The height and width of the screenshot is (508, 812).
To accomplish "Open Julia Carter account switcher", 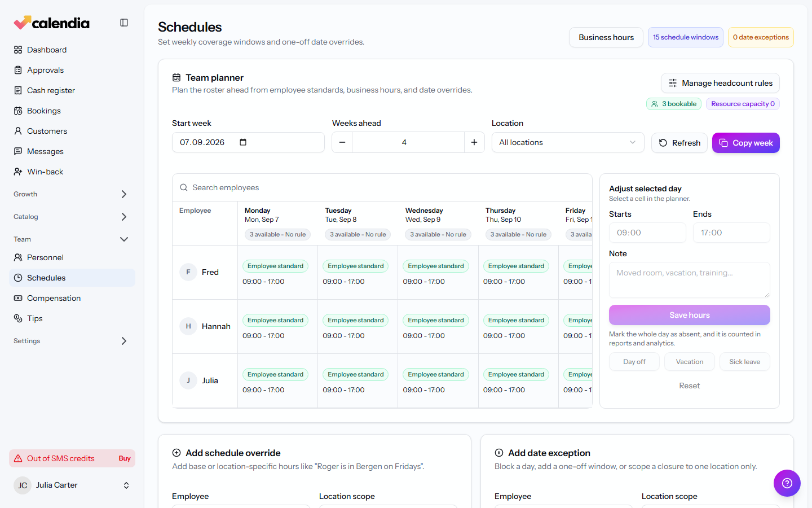I will 72,485.
